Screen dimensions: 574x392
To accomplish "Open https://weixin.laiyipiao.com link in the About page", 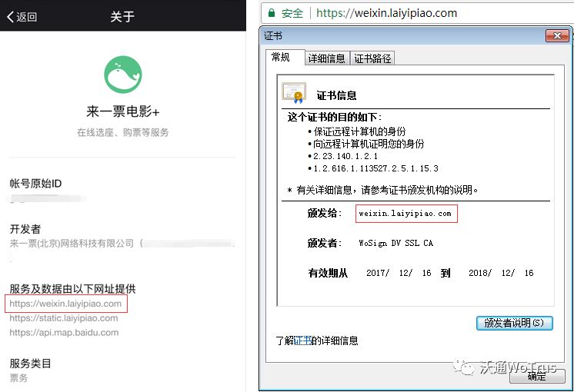I will pyautogui.click(x=65, y=304).
